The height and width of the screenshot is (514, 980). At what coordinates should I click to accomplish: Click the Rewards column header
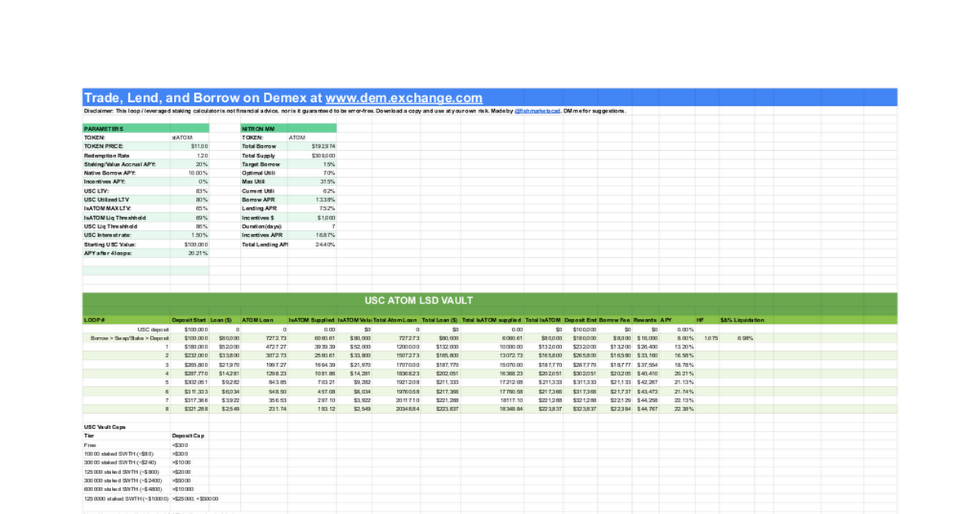click(645, 320)
